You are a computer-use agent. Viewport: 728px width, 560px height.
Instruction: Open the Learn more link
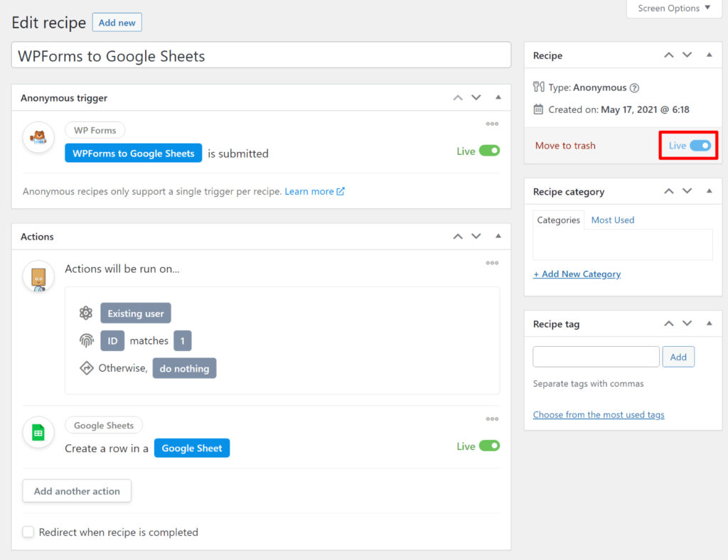(309, 191)
